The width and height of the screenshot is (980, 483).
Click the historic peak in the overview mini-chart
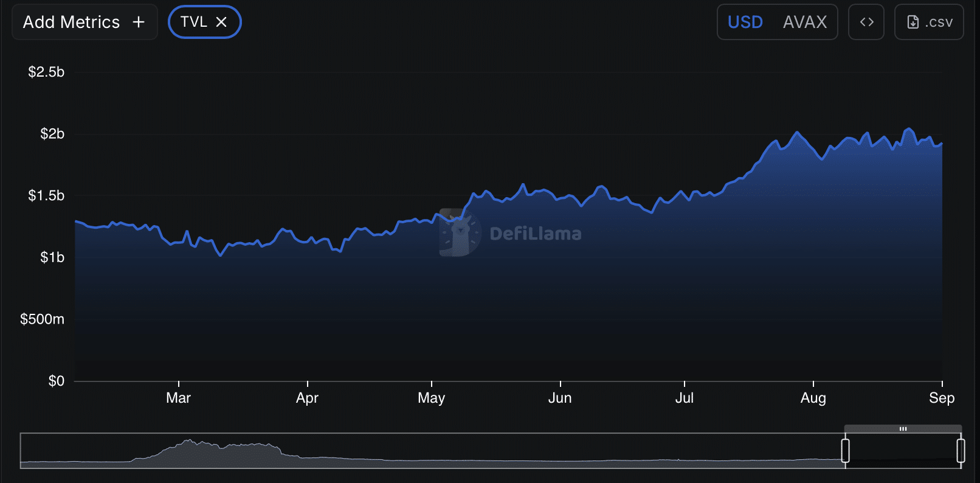click(189, 440)
